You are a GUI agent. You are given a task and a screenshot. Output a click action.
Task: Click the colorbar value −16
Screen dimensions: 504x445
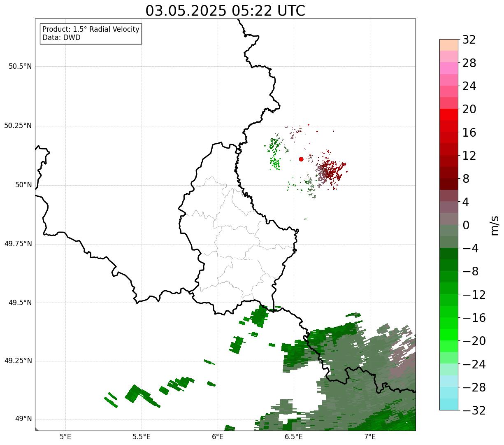click(474, 318)
